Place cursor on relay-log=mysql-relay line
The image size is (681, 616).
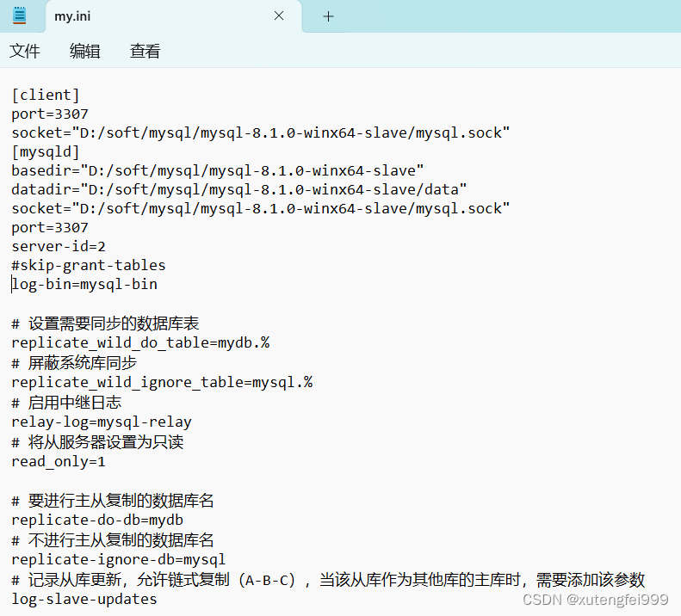coord(101,422)
